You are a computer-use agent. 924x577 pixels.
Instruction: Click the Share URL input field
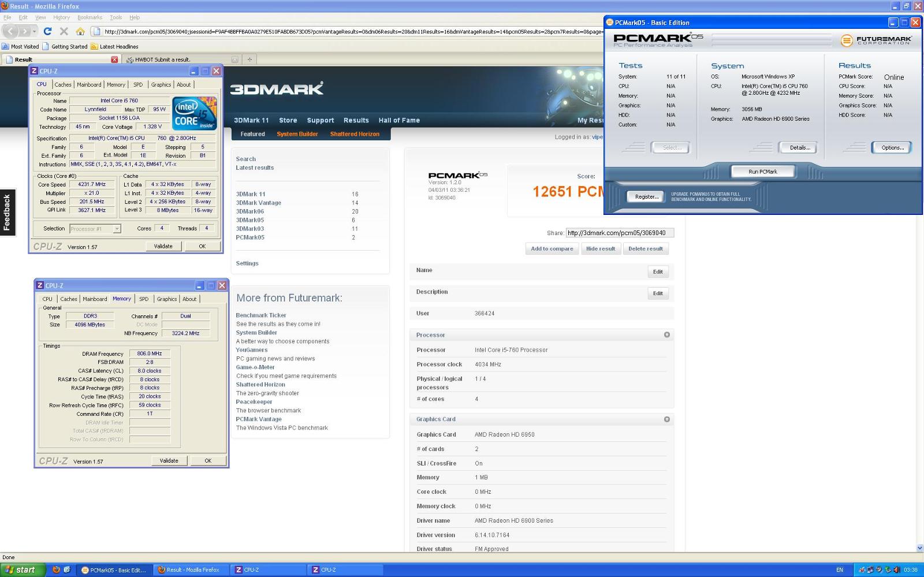[620, 233]
